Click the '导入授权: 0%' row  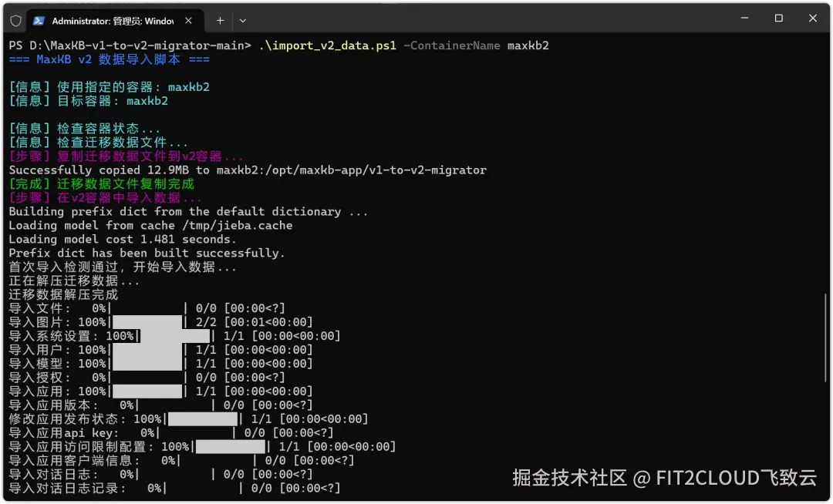tap(147, 377)
